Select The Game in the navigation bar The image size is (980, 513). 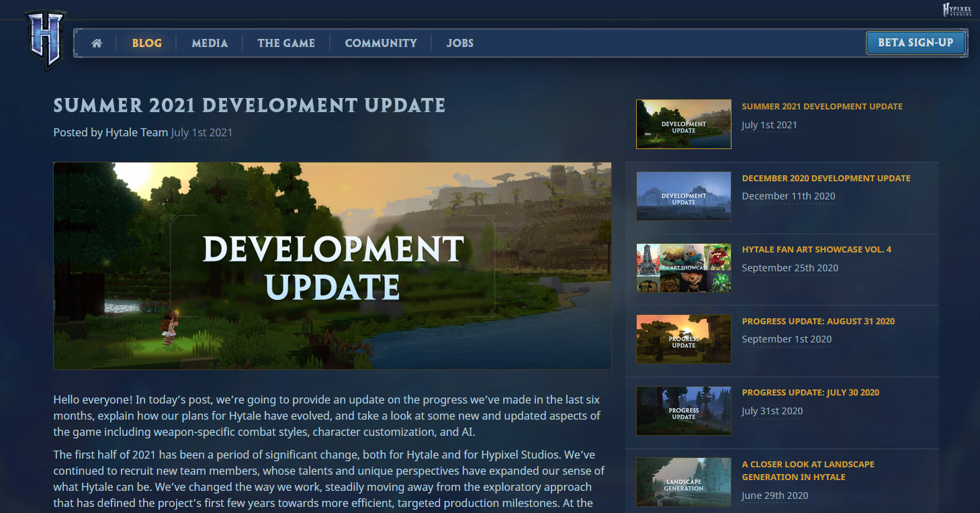tap(286, 43)
